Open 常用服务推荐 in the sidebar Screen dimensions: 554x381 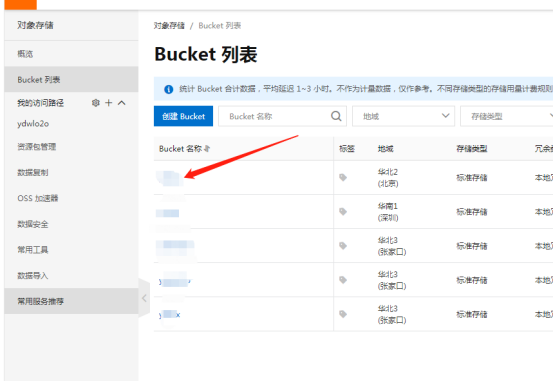71,301
